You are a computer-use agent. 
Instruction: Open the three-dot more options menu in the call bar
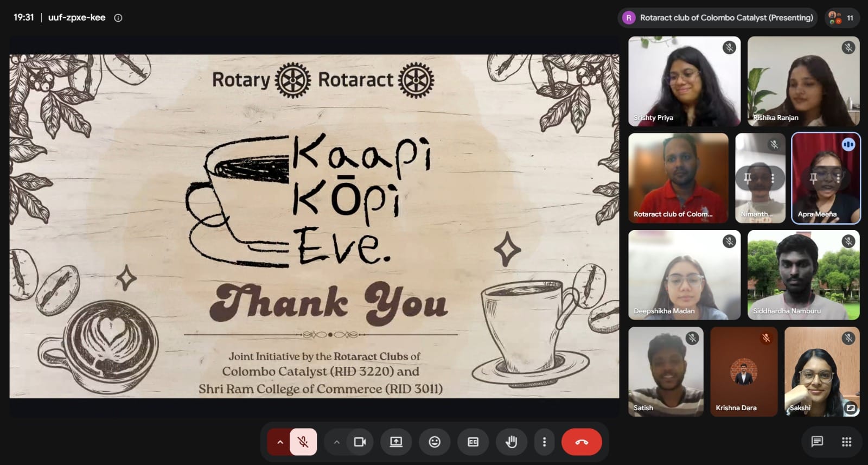coord(544,442)
